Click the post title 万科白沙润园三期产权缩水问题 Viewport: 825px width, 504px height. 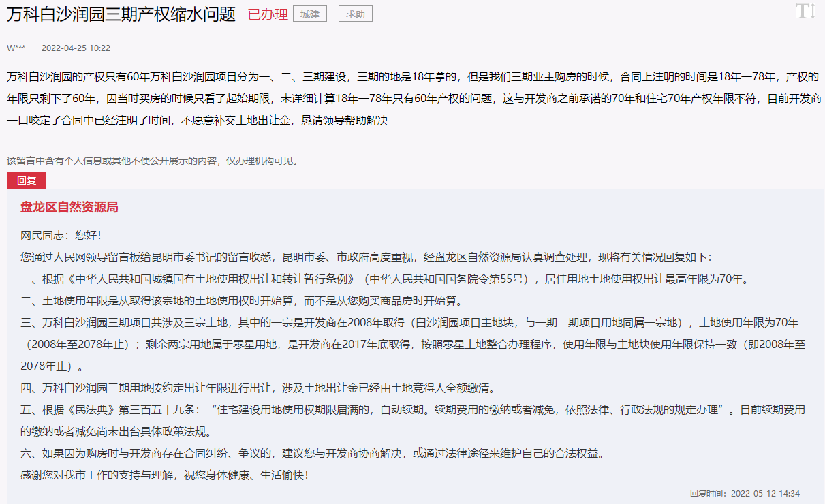[121, 14]
